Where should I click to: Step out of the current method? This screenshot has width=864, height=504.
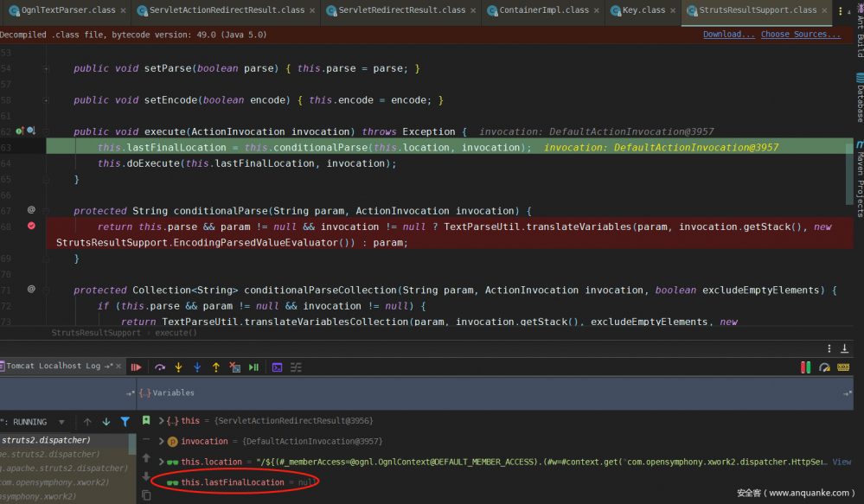216,367
